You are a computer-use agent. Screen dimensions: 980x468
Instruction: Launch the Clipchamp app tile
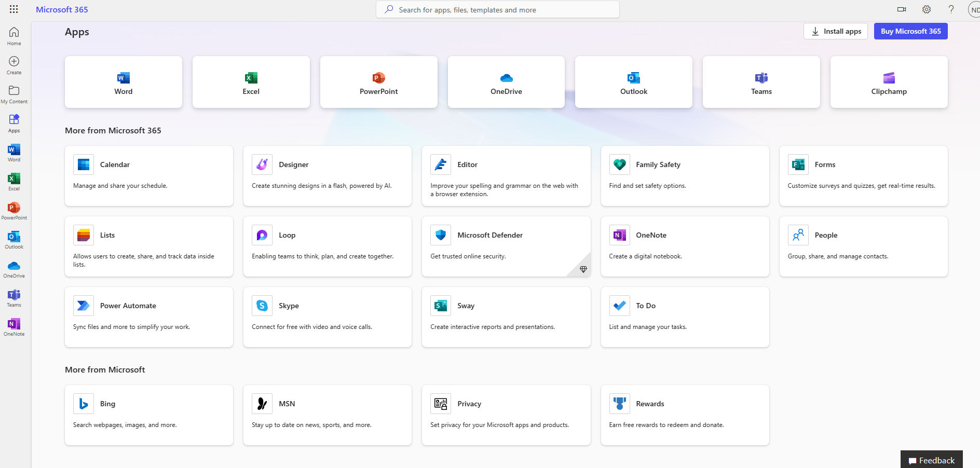(x=889, y=82)
